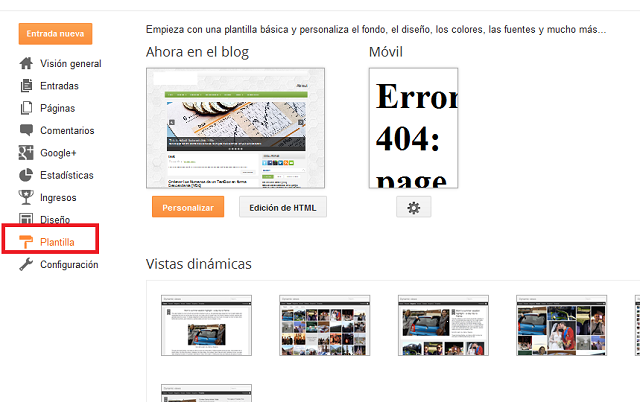Image resolution: width=643 pixels, height=405 pixels.
Task: Click the Configuración wrench icon
Action: (x=27, y=265)
